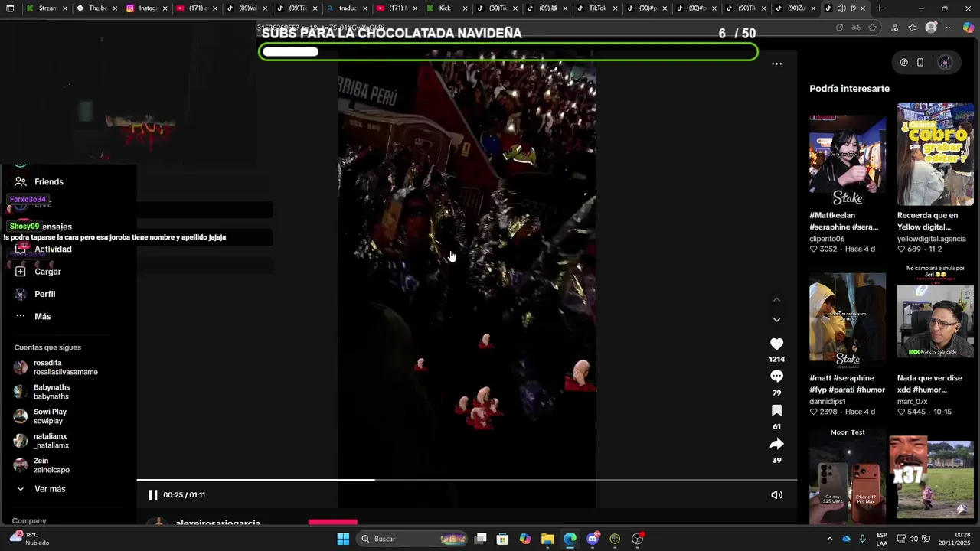Open Microsoft Edge from taskbar

(x=570, y=539)
